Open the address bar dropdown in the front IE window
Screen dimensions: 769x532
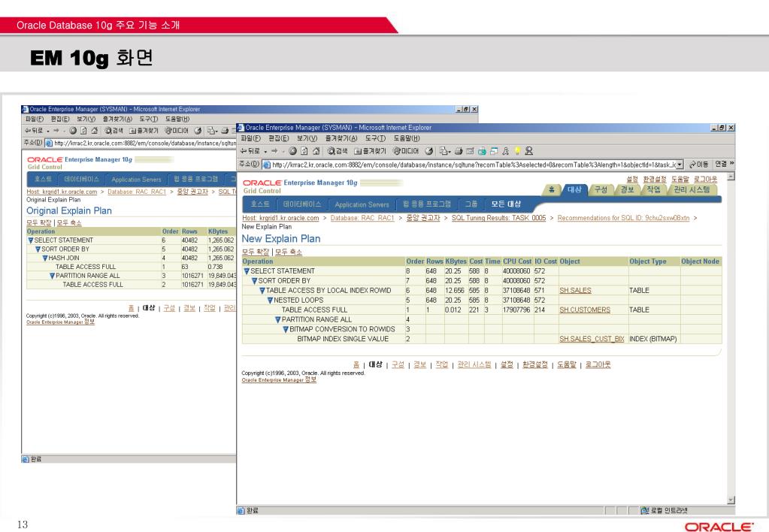pos(680,165)
